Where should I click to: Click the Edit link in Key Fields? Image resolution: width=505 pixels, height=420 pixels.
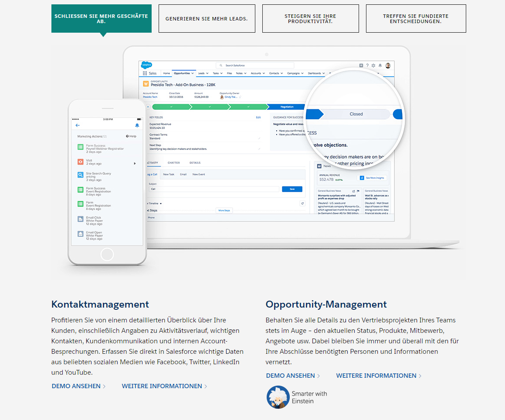tap(258, 117)
